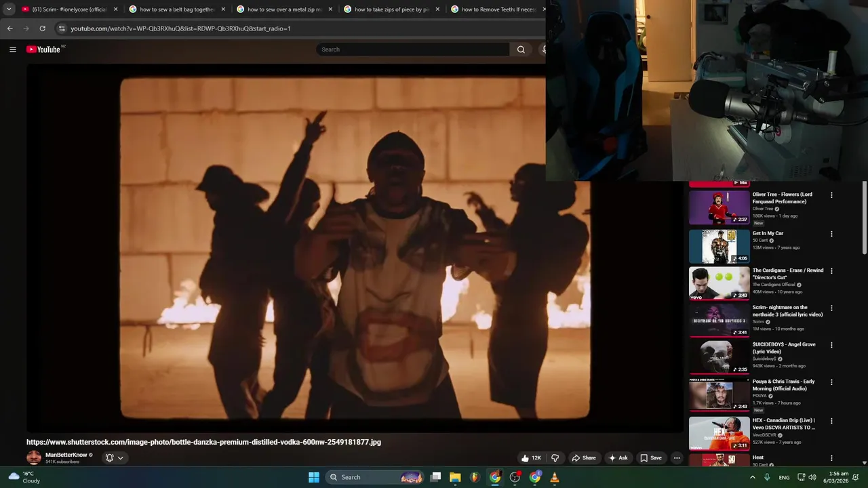This screenshot has height=488, width=868.
Task: Play Cardigans Erase / Rewind thumbnail
Action: click(x=719, y=283)
